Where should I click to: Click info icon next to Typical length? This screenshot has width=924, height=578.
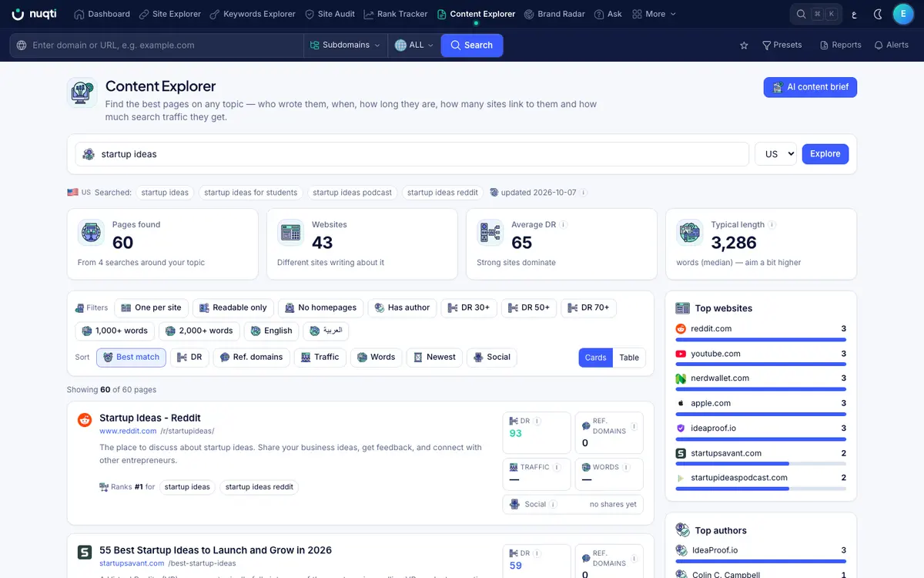click(772, 225)
